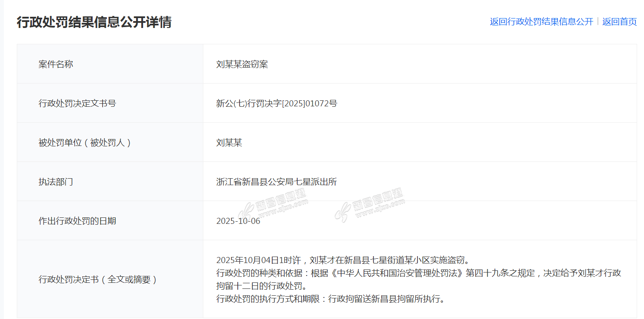Select document number 新公(七)行罚决字[2025]01072号

tap(277, 103)
